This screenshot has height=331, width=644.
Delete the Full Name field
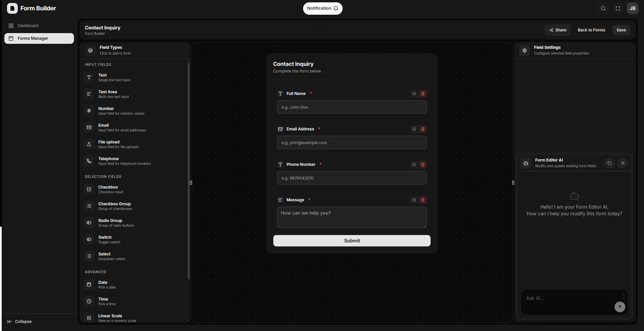pyautogui.click(x=423, y=94)
